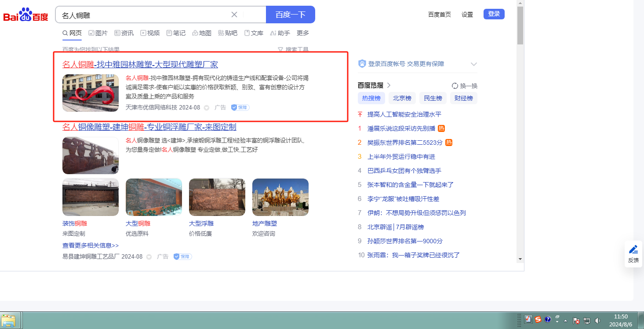This screenshot has height=329, width=644.
Task: Click the red ribbon sculpture thumbnail
Action: pyautogui.click(x=91, y=93)
